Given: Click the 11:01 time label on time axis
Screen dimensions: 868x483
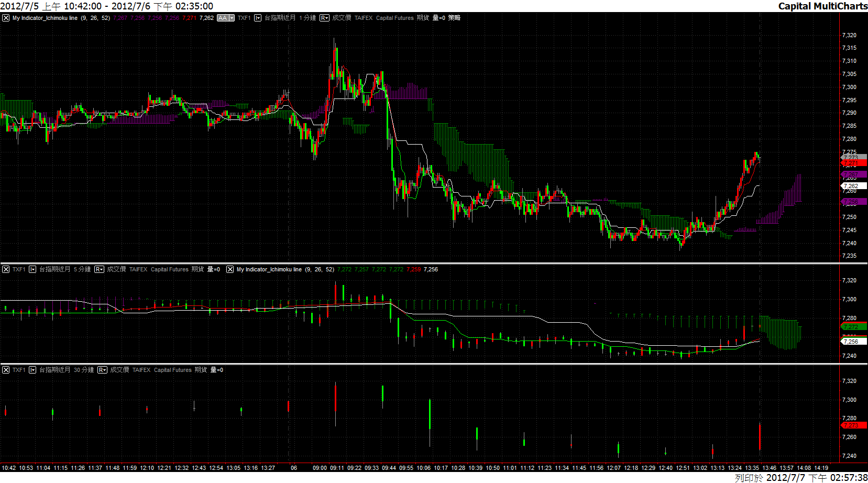Looking at the screenshot, I should coord(510,468).
